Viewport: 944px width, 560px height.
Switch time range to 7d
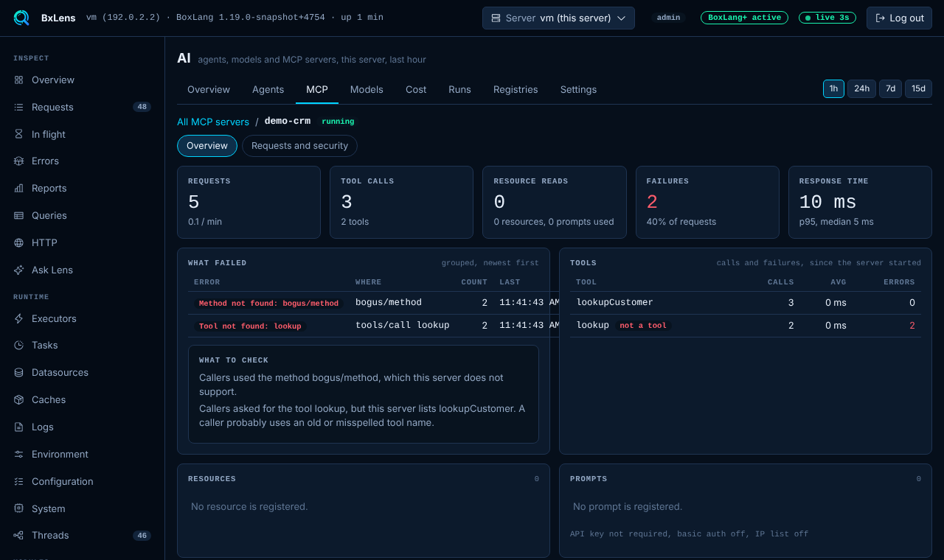coord(890,88)
